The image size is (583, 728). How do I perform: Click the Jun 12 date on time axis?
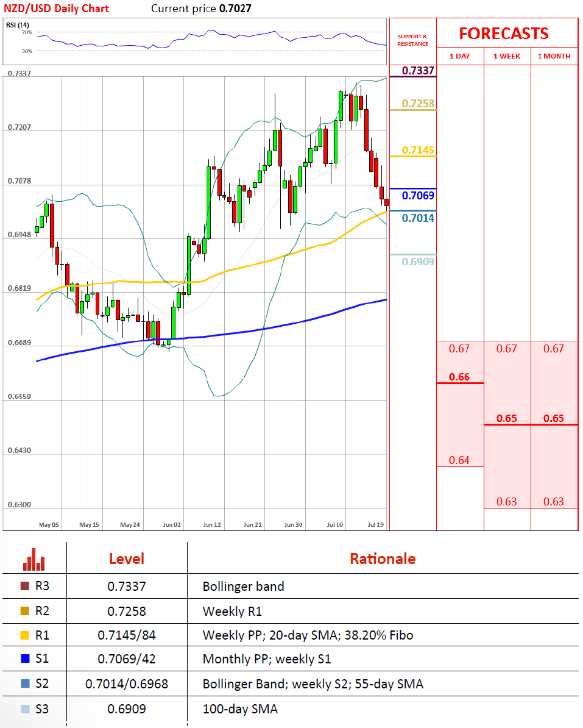pos(212,524)
